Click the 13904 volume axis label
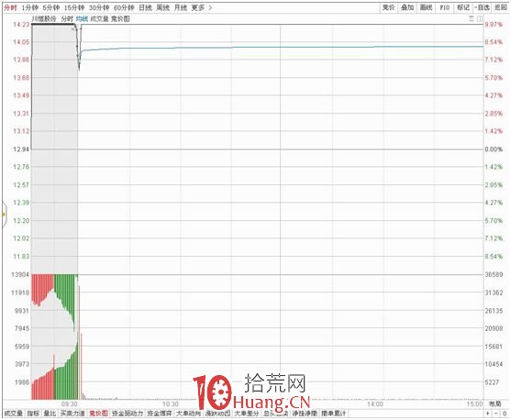 (x=20, y=274)
